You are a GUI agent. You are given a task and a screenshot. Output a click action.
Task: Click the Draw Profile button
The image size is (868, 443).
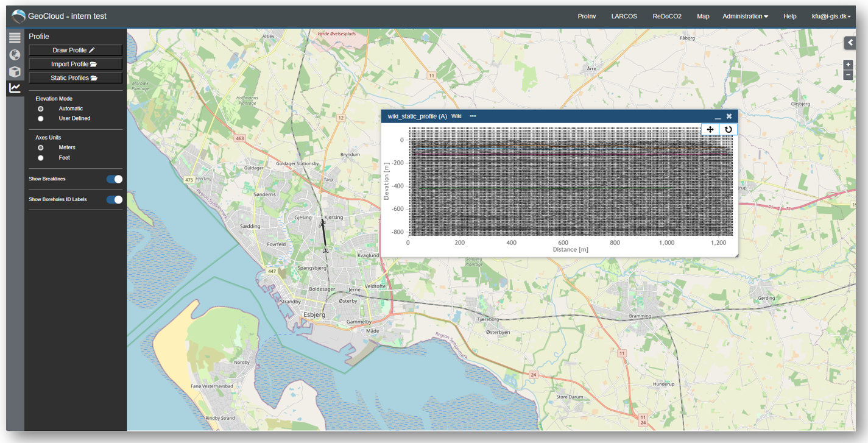[76, 50]
